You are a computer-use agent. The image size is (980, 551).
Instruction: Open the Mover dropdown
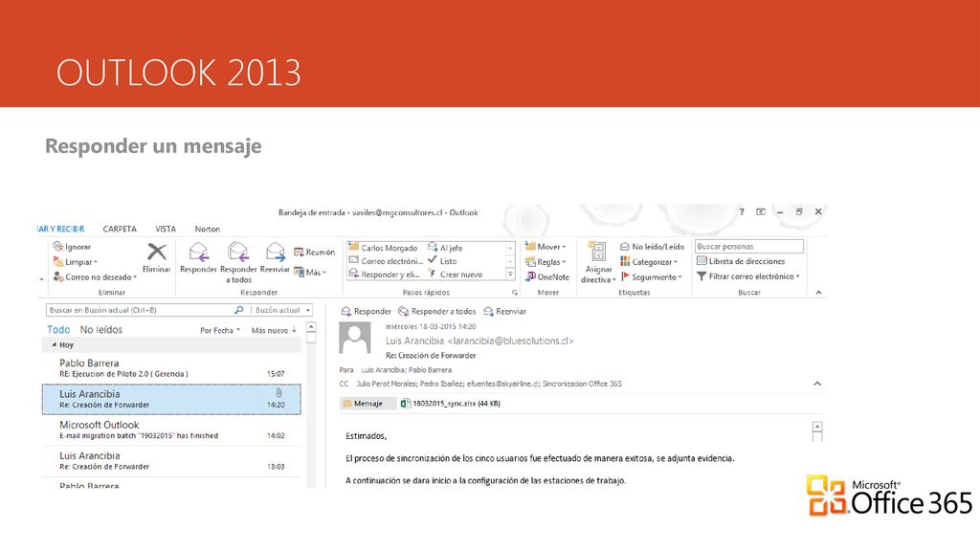546,247
